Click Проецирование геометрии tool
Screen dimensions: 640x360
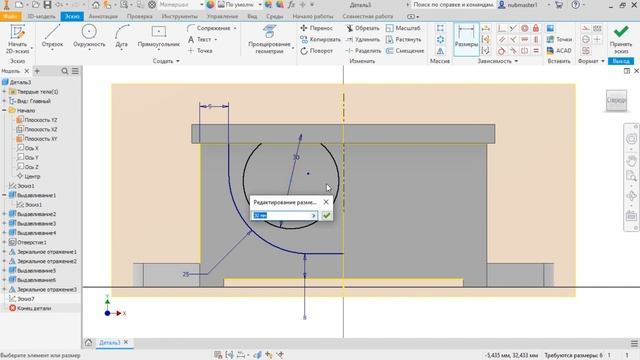point(269,39)
